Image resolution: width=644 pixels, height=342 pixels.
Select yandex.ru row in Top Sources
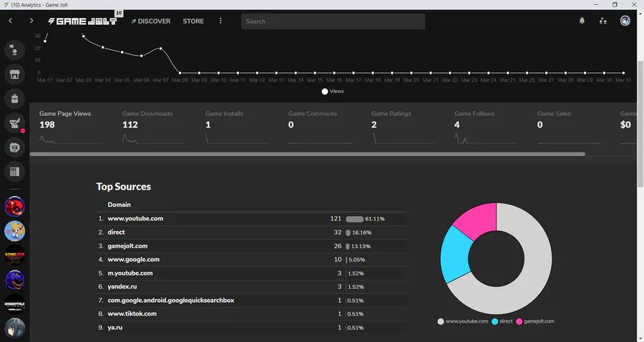point(251,287)
